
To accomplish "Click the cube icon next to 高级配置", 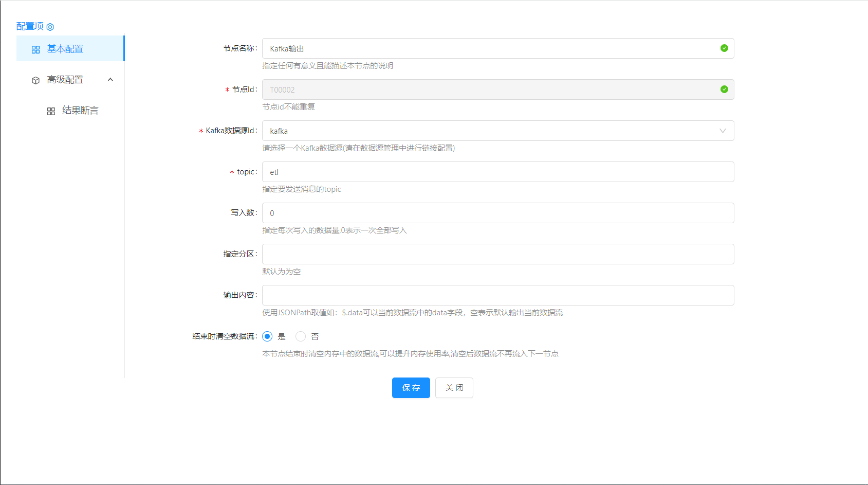I will (x=35, y=80).
